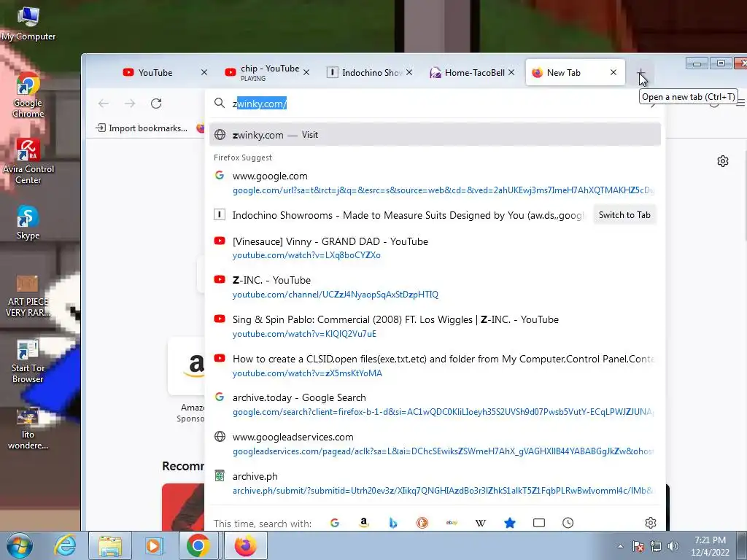Click the Firefox back arrow
Screen dimensions: 747x560
click(x=104, y=104)
